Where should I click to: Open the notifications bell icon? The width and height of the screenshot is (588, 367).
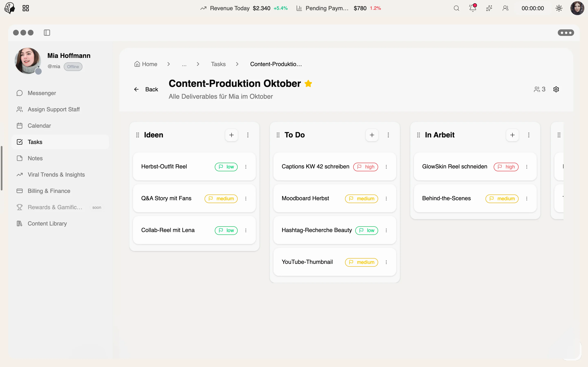473,8
